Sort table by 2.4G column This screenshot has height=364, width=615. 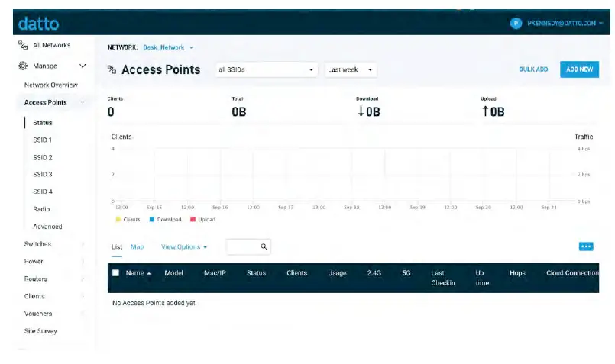tap(374, 273)
